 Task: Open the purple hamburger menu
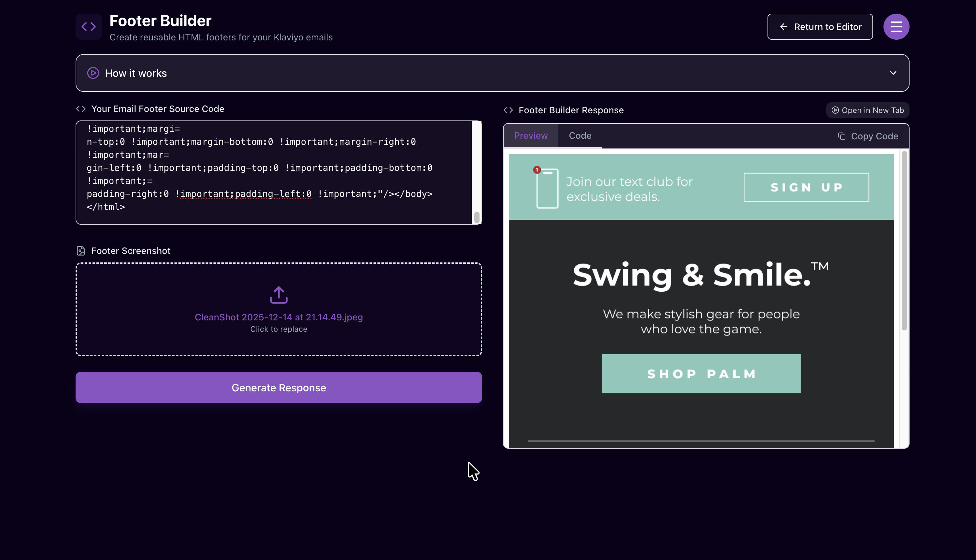pyautogui.click(x=896, y=27)
